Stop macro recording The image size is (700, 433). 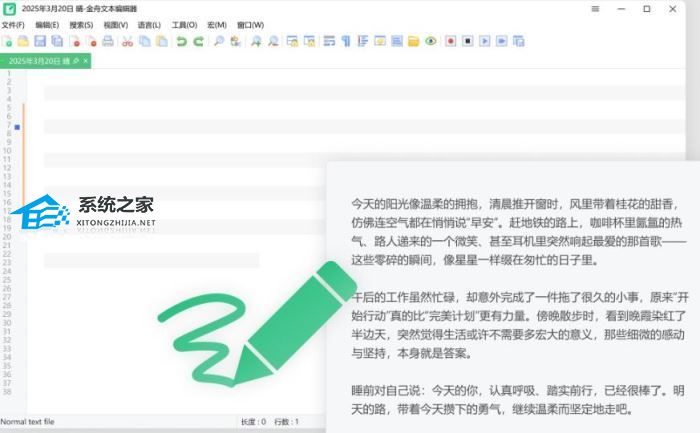(x=467, y=42)
